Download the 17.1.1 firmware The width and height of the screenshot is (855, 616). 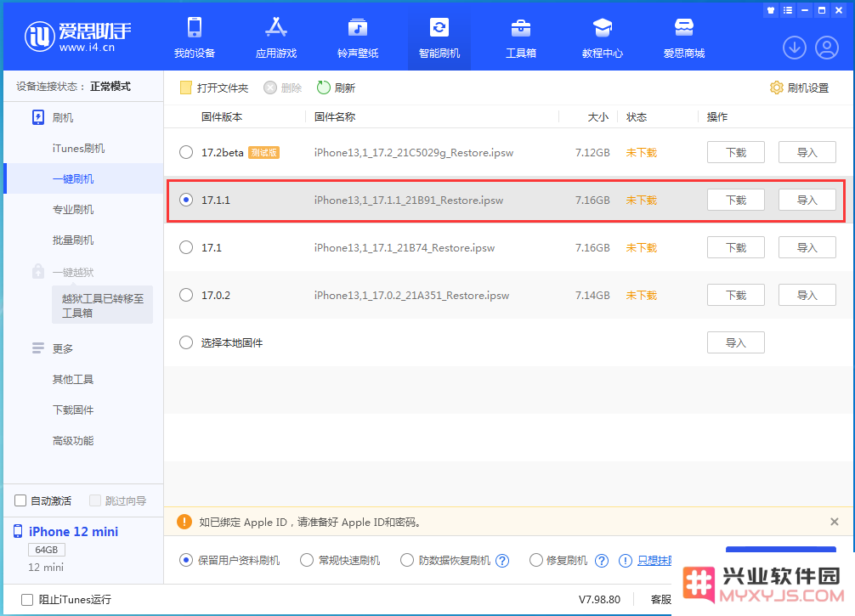(735, 200)
